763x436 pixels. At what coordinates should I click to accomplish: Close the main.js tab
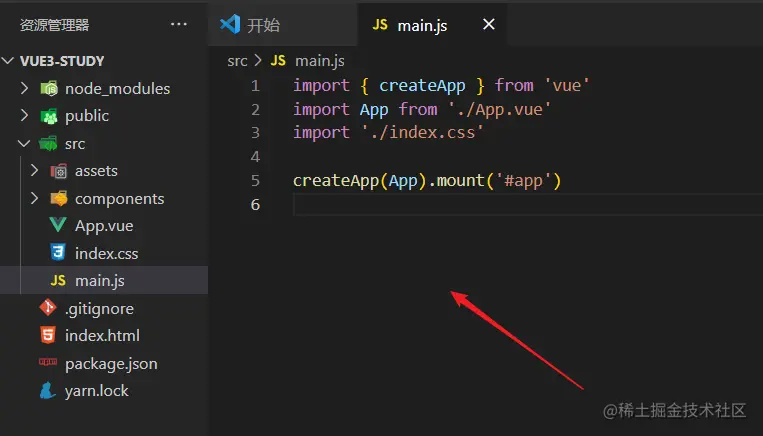[489, 24]
